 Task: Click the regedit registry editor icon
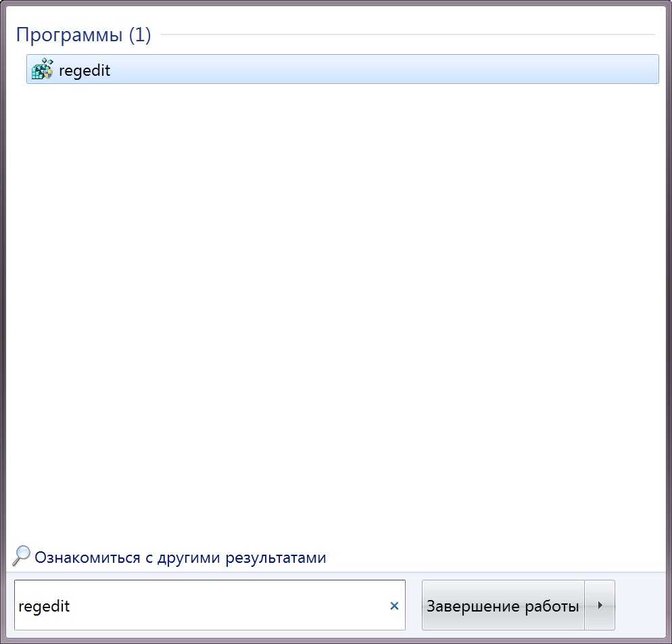(x=42, y=70)
